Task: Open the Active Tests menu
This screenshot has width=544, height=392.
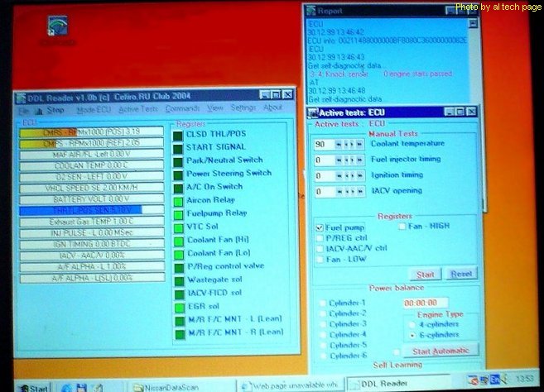Action: click(x=137, y=108)
